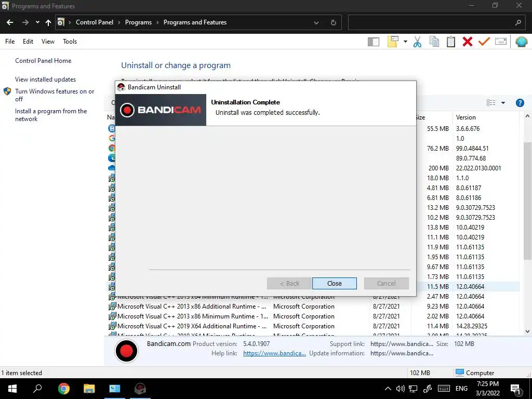Open taskbar search magnifier
Image resolution: width=532 pixels, height=399 pixels.
[37, 389]
